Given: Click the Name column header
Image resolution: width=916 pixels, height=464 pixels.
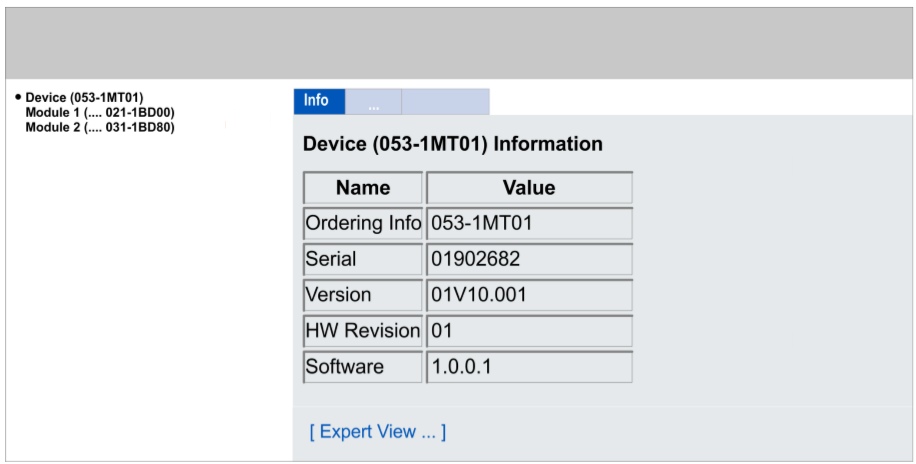Looking at the screenshot, I should [x=363, y=188].
